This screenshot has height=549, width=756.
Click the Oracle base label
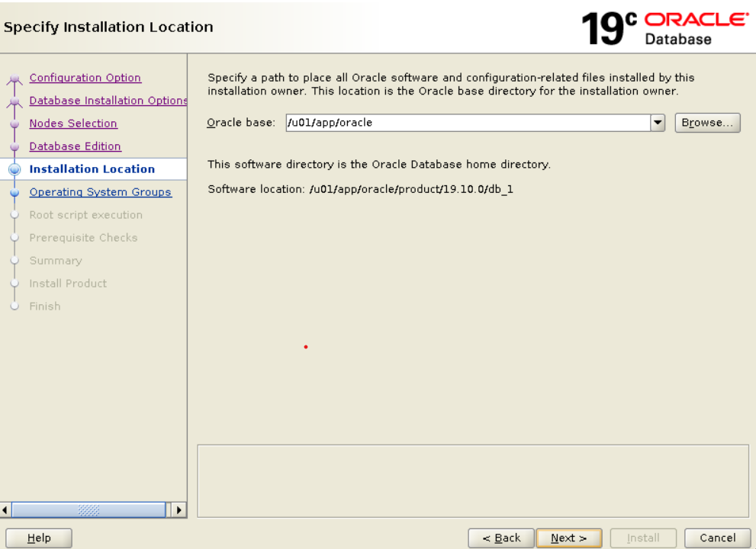[x=241, y=123]
